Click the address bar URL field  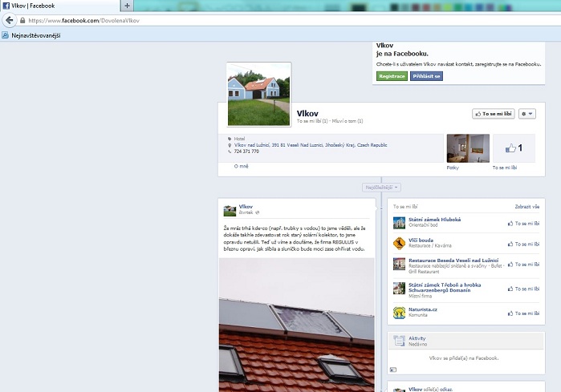click(x=287, y=20)
